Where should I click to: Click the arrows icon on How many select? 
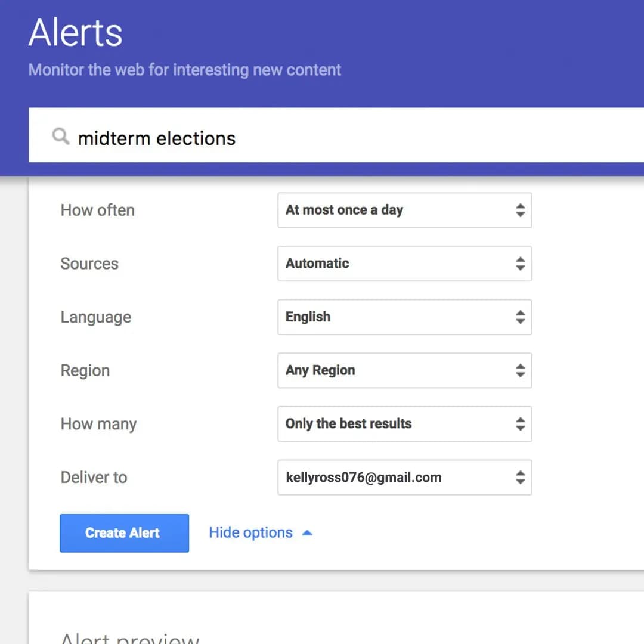(520, 424)
